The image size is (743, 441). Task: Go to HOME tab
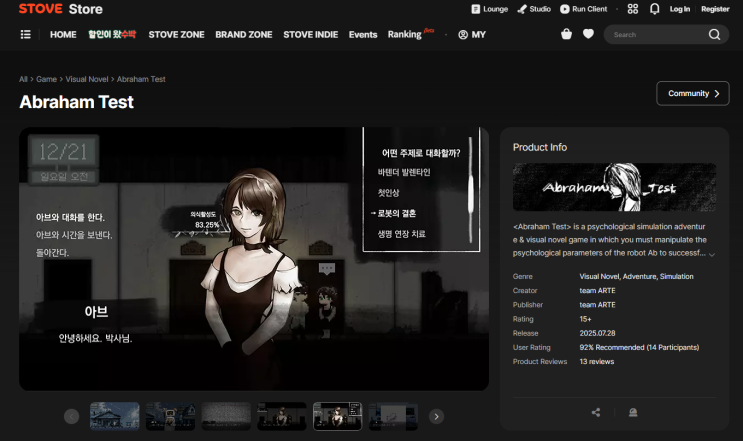(x=63, y=35)
